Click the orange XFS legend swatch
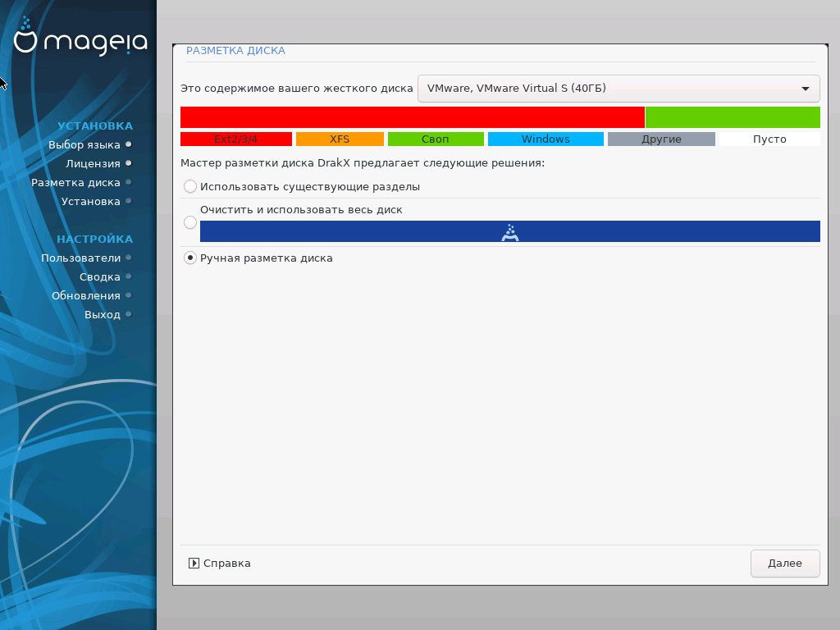840x630 pixels. point(340,139)
